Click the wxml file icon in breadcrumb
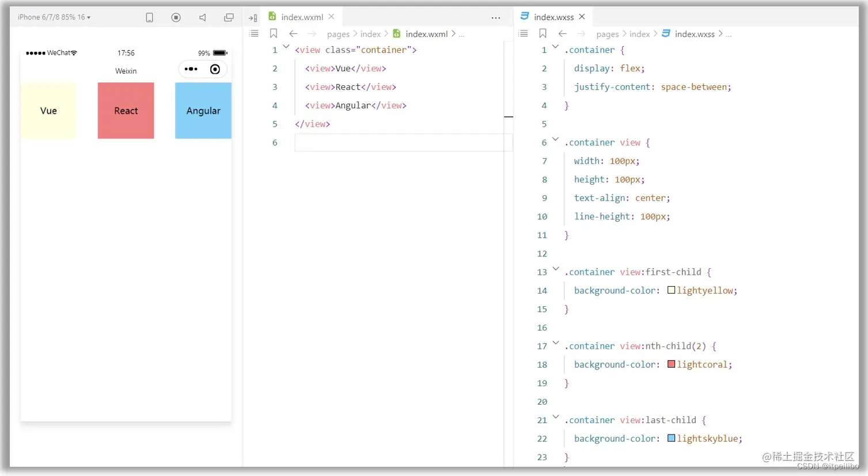This screenshot has width=868, height=476. [x=396, y=34]
